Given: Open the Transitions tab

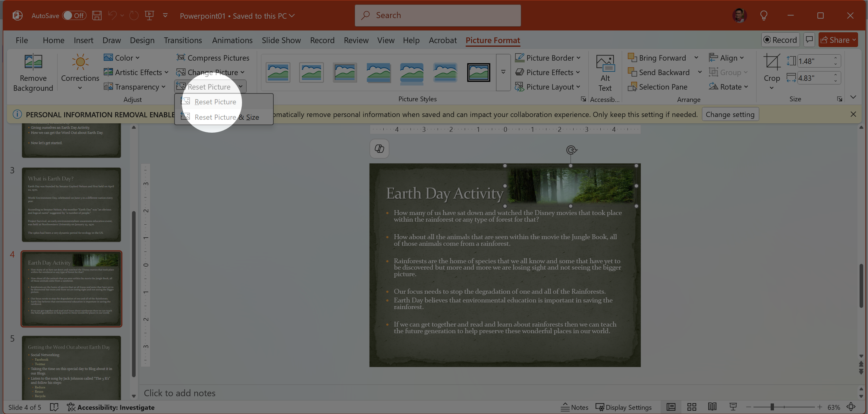Looking at the screenshot, I should (183, 40).
